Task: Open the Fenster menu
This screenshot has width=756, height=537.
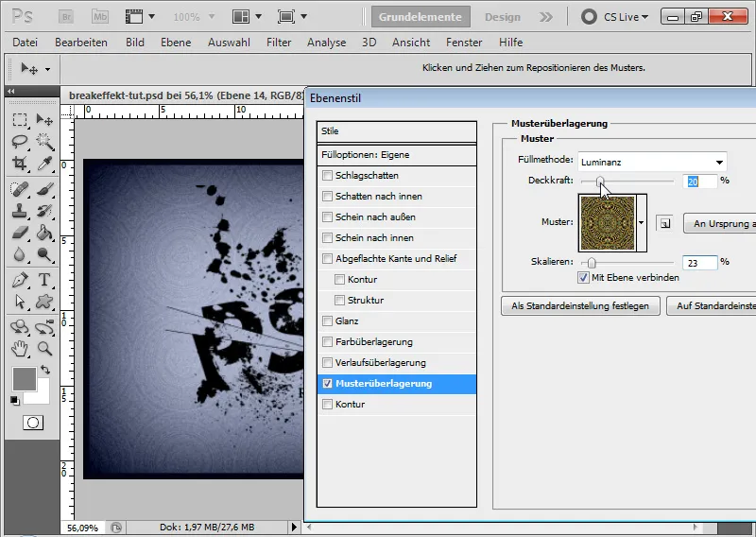Action: pos(464,43)
